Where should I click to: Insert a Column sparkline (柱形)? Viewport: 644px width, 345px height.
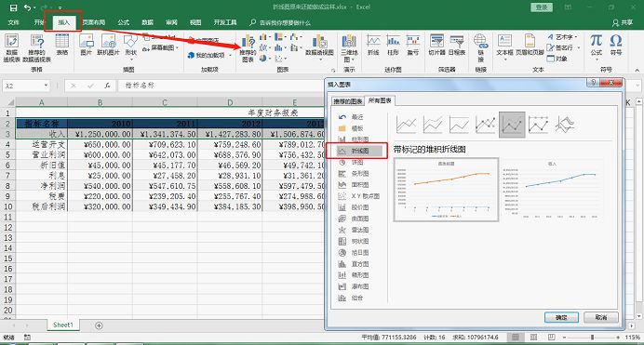393,45
